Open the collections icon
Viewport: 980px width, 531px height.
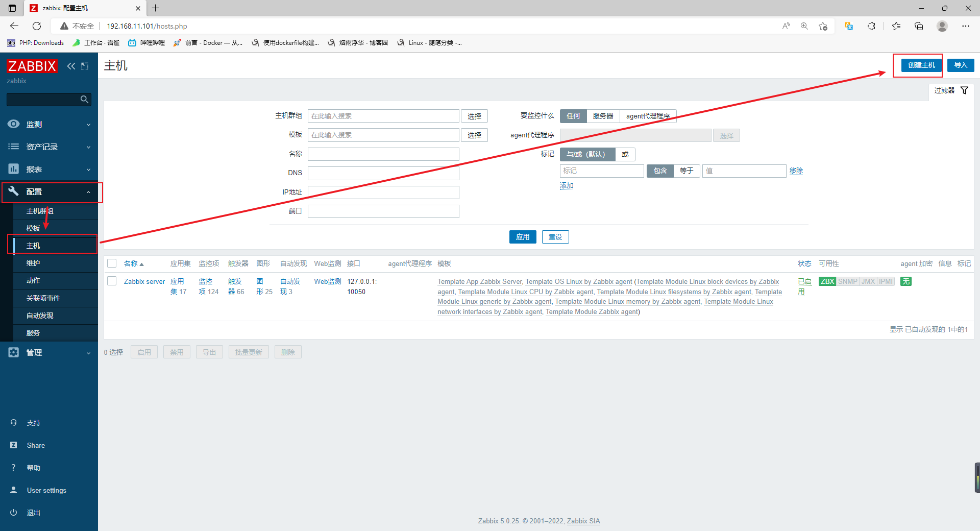[x=919, y=26]
